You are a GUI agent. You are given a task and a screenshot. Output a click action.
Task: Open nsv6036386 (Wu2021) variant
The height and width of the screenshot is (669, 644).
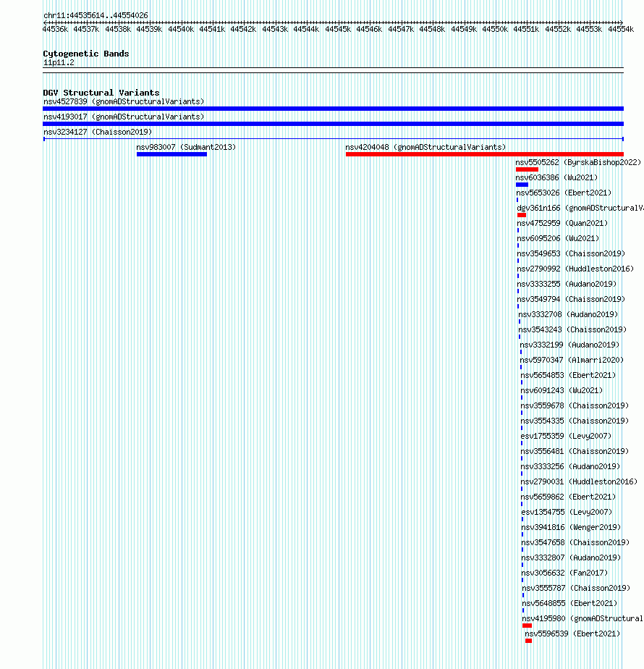pos(556,177)
